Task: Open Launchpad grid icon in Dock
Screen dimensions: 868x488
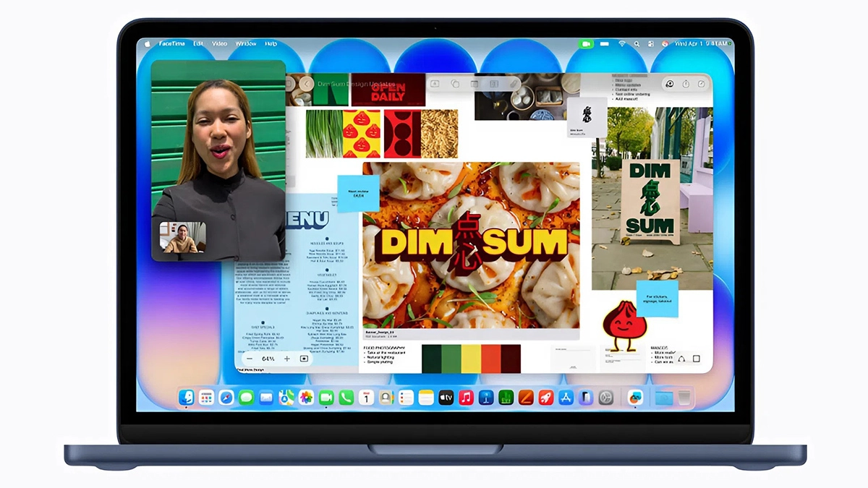Action: pyautogui.click(x=206, y=397)
